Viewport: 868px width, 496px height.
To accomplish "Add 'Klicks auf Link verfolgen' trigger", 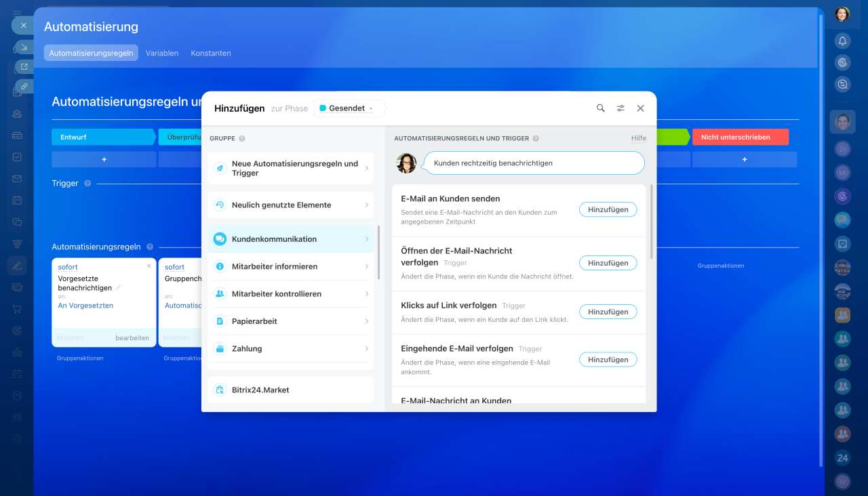I will coord(608,312).
